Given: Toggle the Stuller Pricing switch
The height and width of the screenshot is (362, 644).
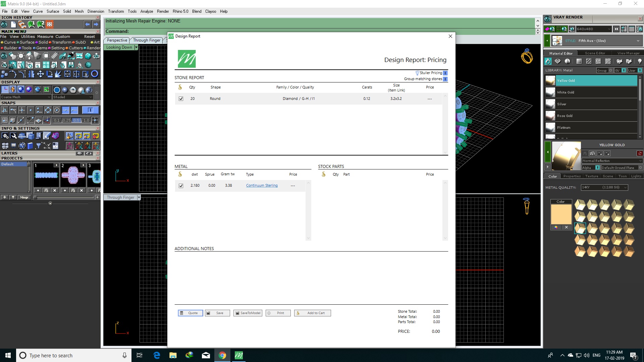Looking at the screenshot, I should pos(445,73).
